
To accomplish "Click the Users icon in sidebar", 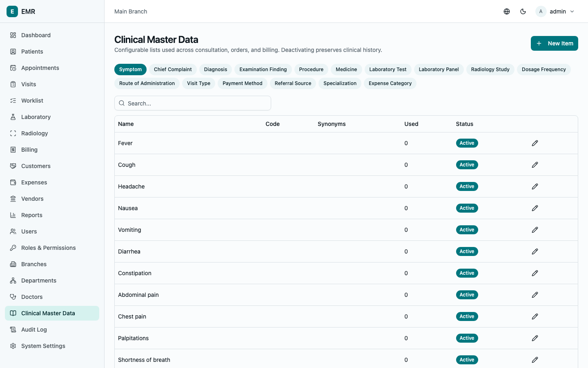I will [13, 231].
